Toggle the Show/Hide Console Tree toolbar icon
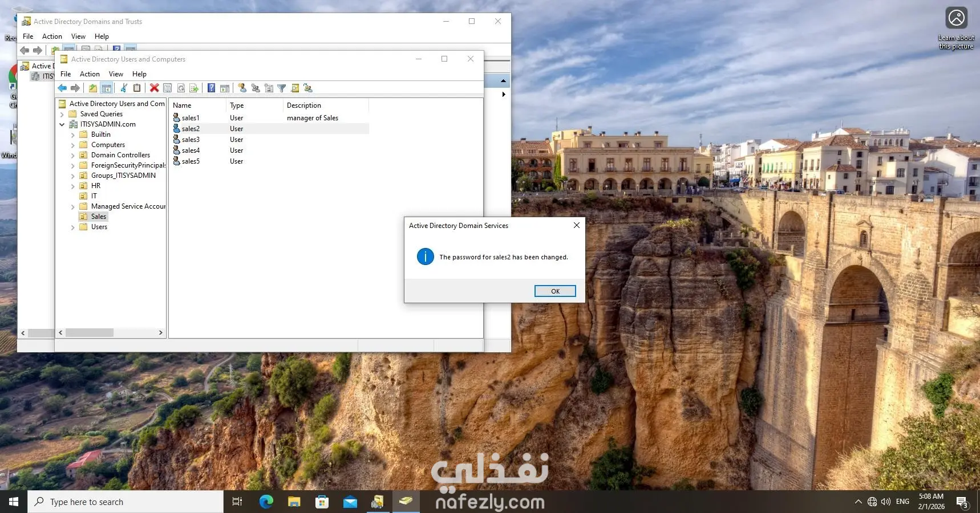The image size is (980, 513). [106, 88]
